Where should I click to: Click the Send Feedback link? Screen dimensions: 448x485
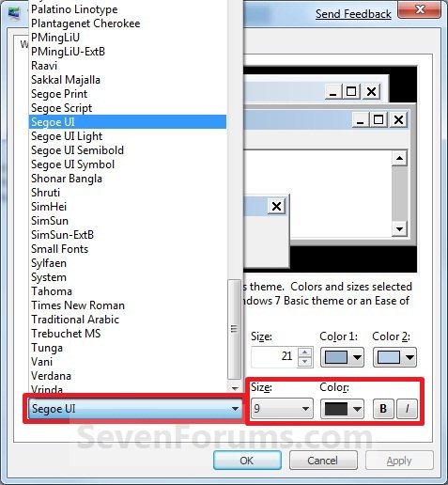(353, 14)
